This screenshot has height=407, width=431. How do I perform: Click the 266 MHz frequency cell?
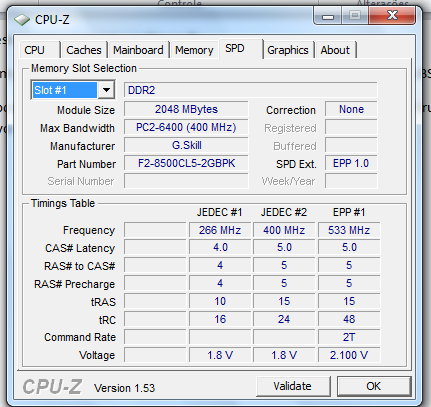[x=220, y=230]
